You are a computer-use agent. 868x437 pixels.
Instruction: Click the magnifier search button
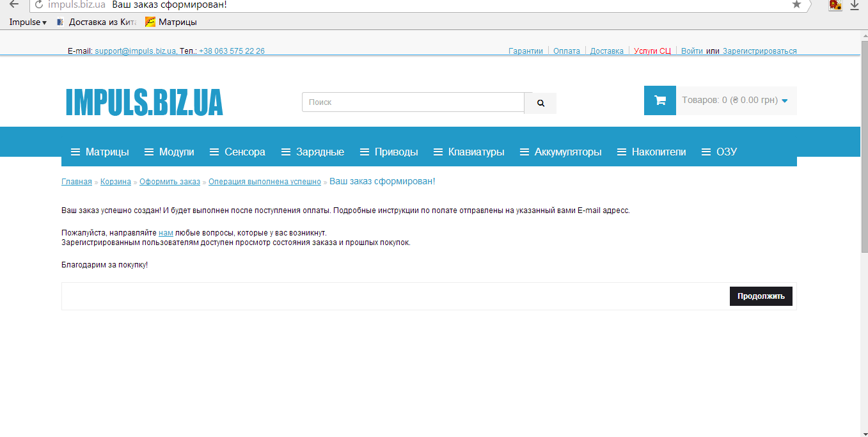[541, 103]
